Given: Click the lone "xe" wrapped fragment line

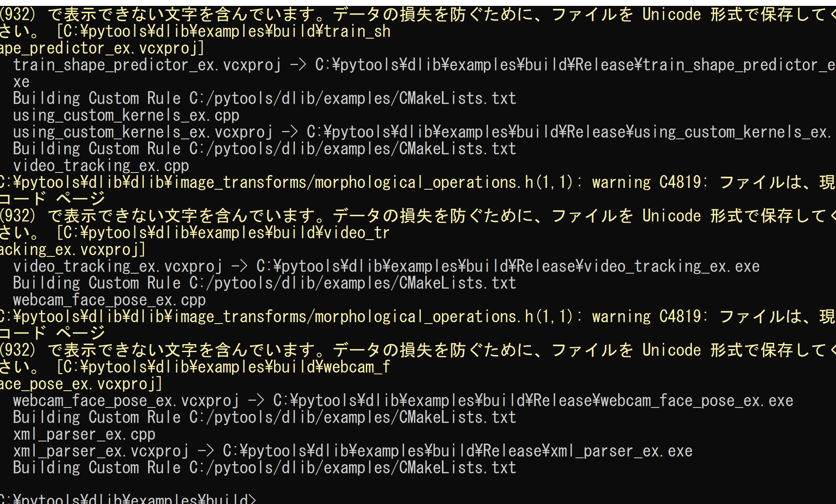Looking at the screenshot, I should point(21,82).
